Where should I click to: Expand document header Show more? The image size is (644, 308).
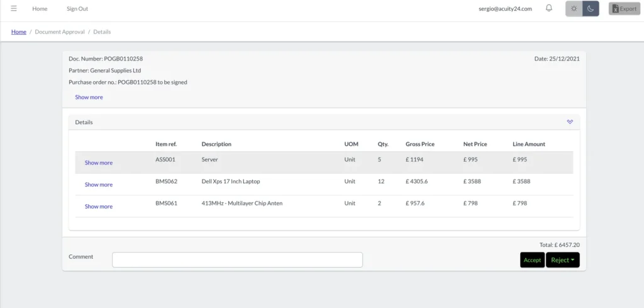coord(89,97)
